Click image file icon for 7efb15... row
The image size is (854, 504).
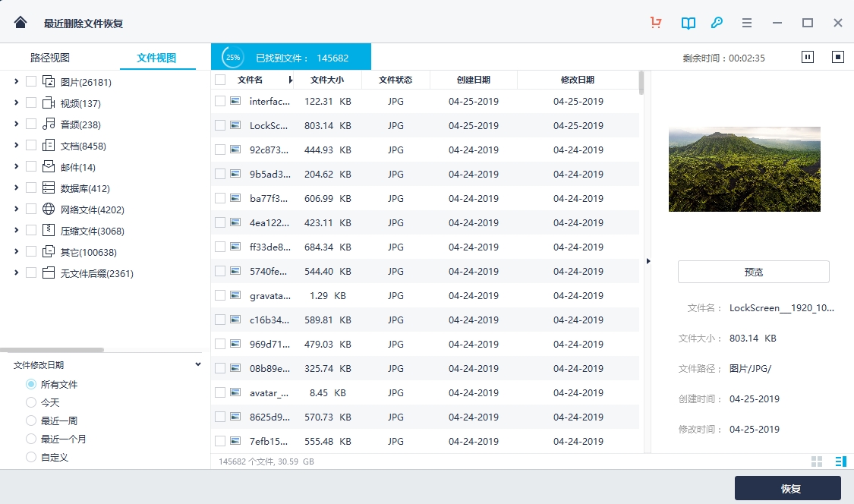click(235, 441)
